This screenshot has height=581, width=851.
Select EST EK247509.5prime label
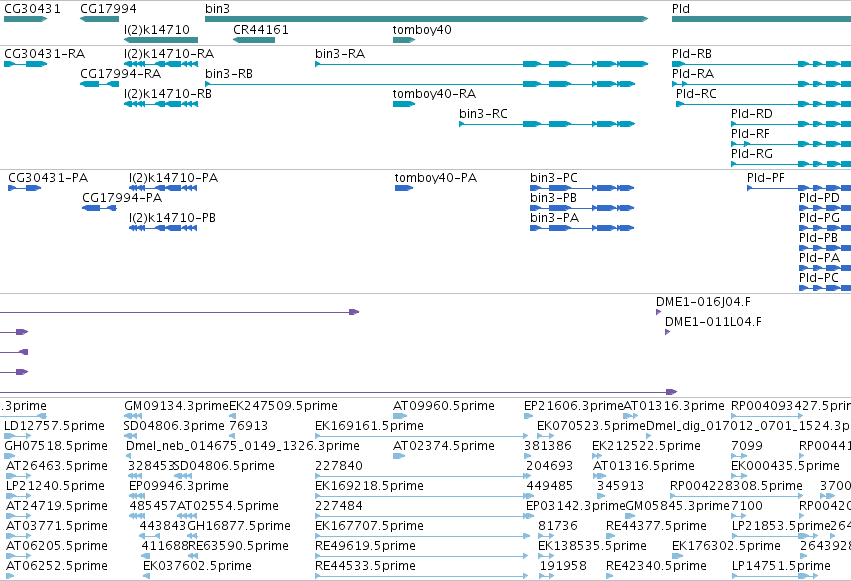[x=283, y=406]
